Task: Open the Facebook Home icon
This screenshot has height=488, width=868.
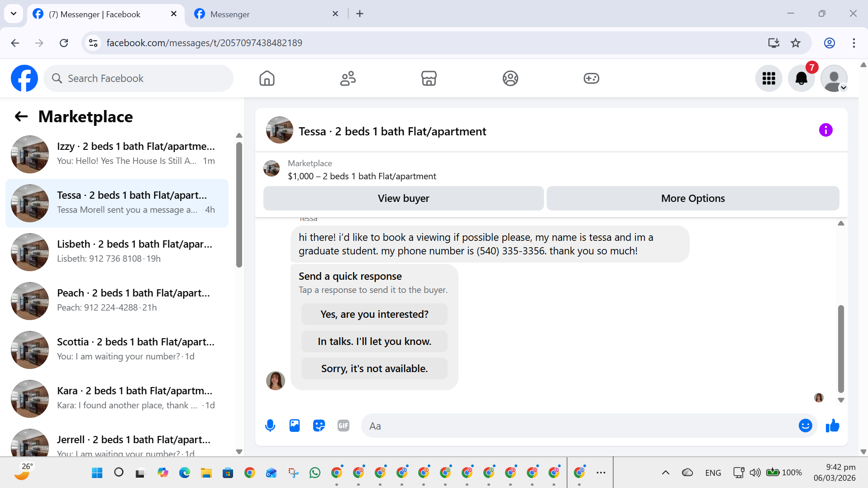Action: 267,78
